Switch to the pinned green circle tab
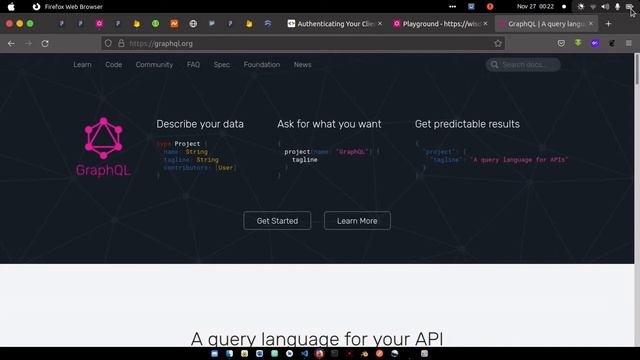This screenshot has width=640, height=360. 156,24
